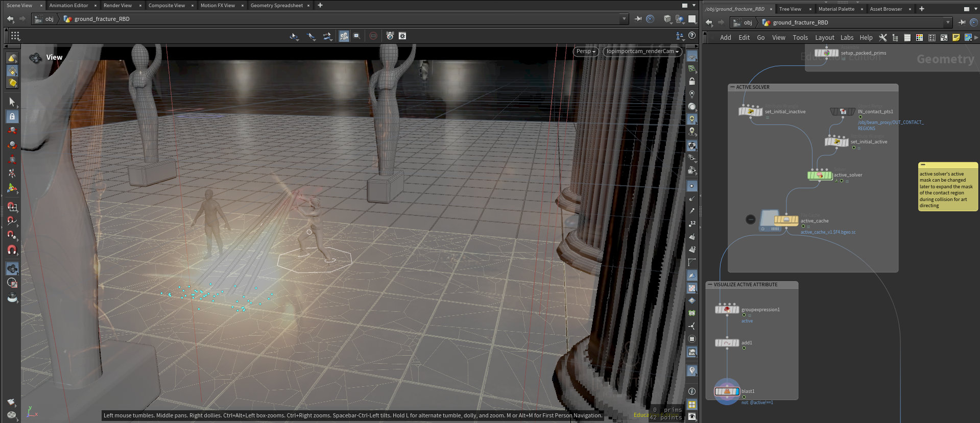Screen dimensions: 980x423
Task: Toggle display primitive numbers icon
Action: 692,249
